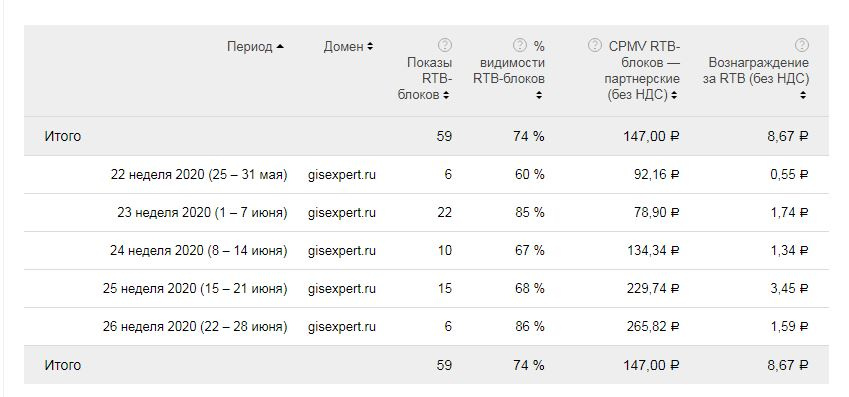Click gisexpert.ru in 24 неделя row
Image resolution: width=849 pixels, height=397 pixels.
pyautogui.click(x=342, y=251)
